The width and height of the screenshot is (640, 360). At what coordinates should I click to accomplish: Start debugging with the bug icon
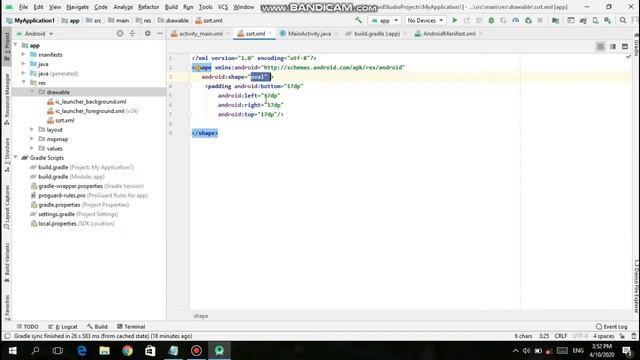pos(491,20)
